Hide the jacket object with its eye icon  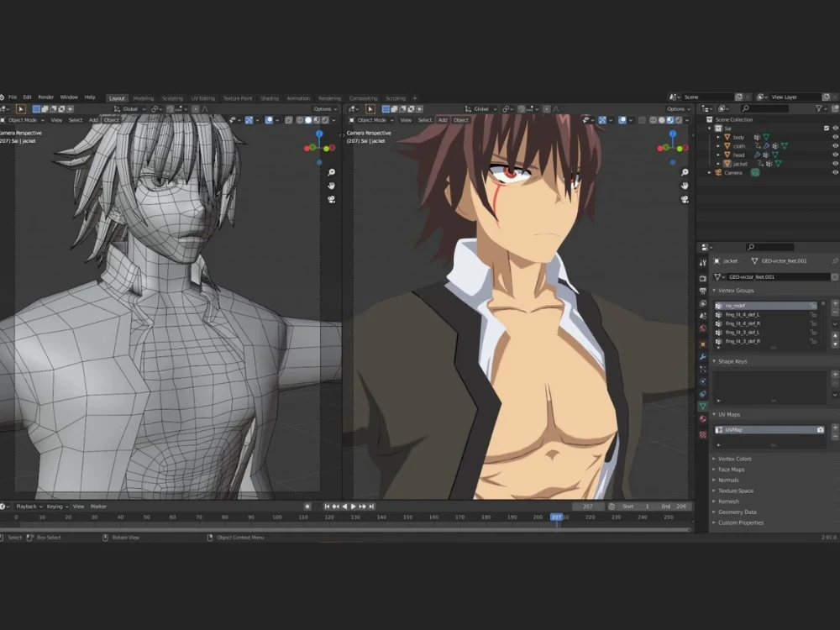point(835,164)
